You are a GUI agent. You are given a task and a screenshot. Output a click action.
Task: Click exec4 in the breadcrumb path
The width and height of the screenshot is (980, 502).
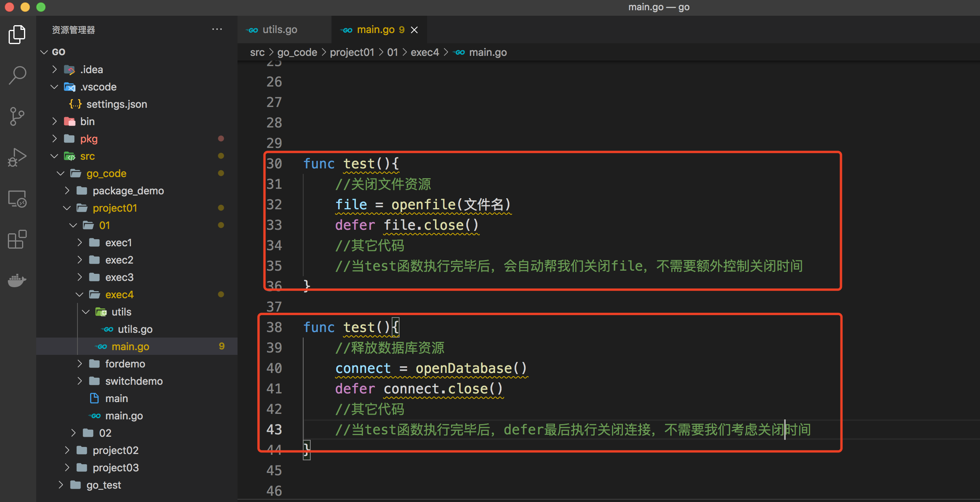coord(424,52)
